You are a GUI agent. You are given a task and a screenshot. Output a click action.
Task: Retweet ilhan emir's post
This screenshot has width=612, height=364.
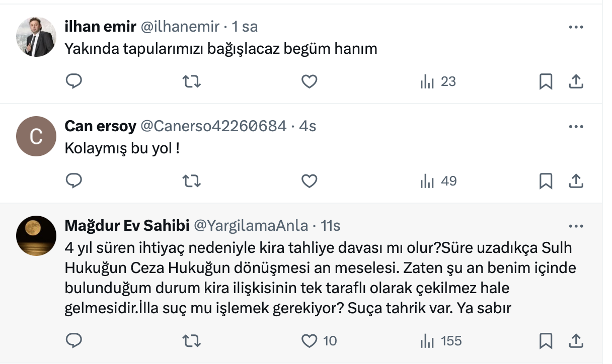[x=191, y=81]
